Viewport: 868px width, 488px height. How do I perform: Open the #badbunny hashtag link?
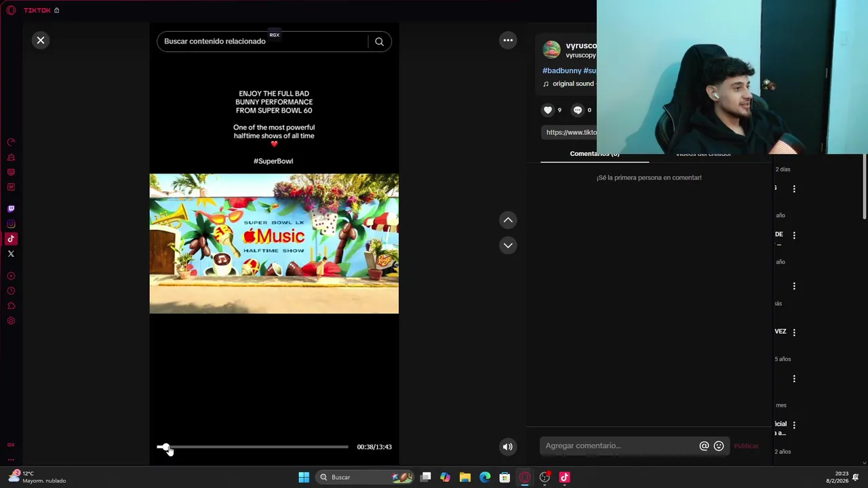(561, 70)
